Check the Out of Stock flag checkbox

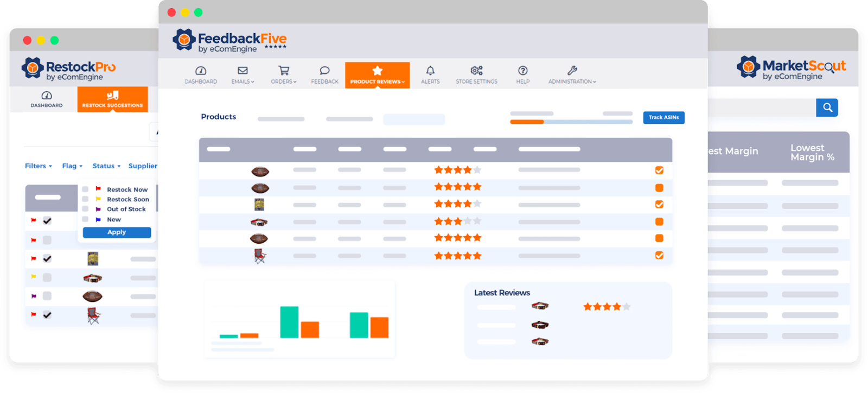point(85,209)
